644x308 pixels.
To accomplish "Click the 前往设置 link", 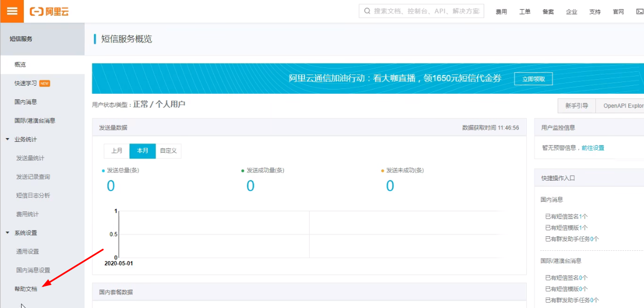I will (x=593, y=148).
